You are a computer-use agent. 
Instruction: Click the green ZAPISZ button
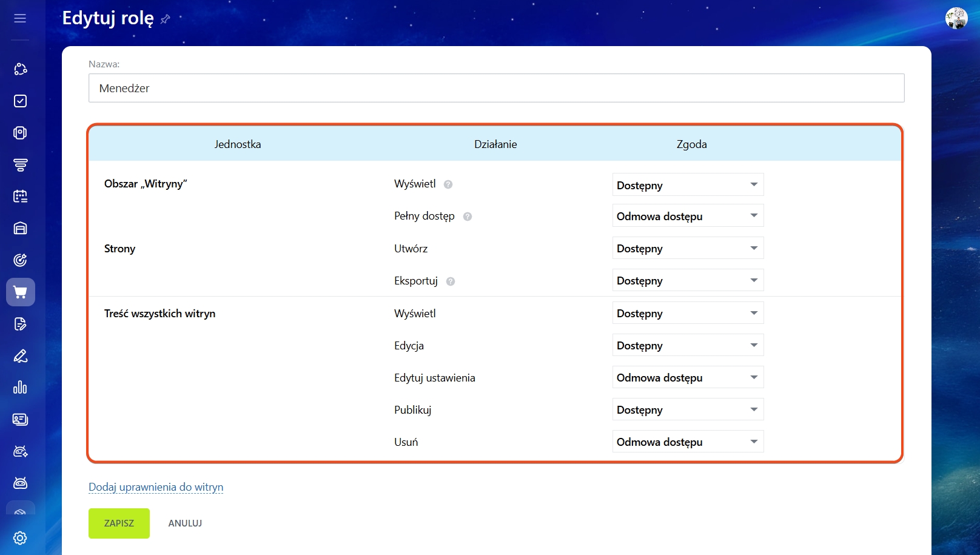coord(119,523)
